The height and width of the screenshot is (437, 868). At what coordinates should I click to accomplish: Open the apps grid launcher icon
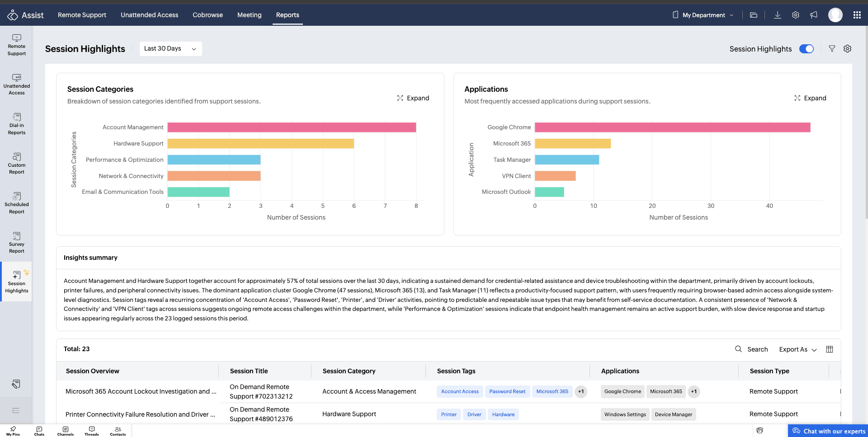[857, 15]
